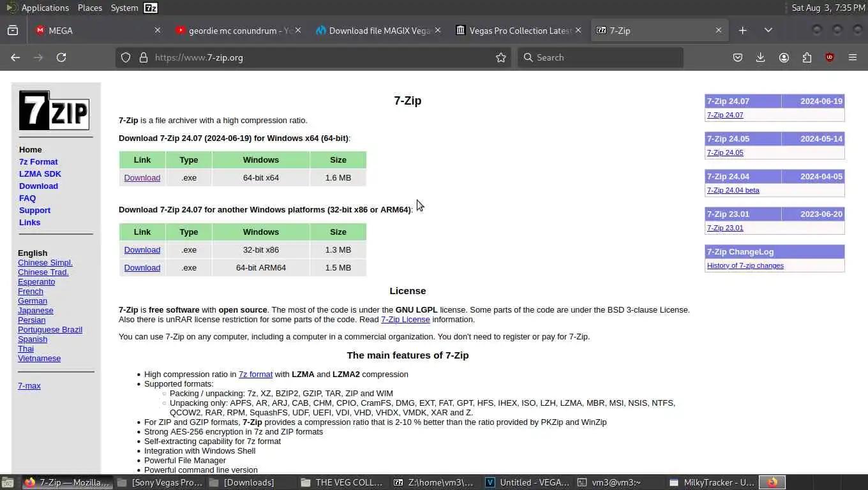Click the browser Search field
868x490 pixels.
click(600, 57)
